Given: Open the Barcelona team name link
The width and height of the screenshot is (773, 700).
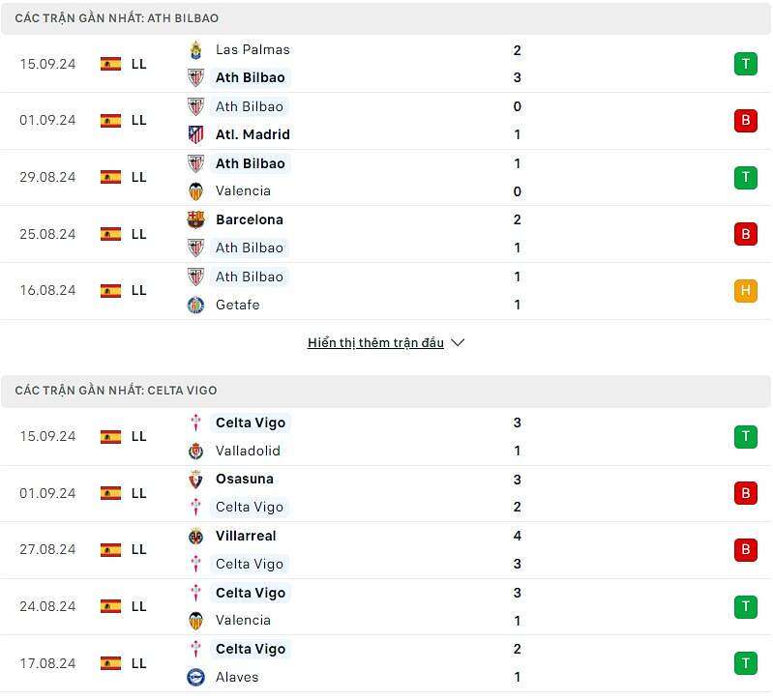Looking at the screenshot, I should [x=250, y=219].
